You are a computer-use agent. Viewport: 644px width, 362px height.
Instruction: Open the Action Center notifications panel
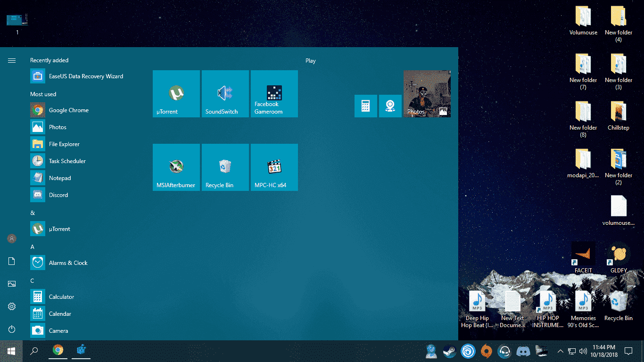click(x=628, y=351)
